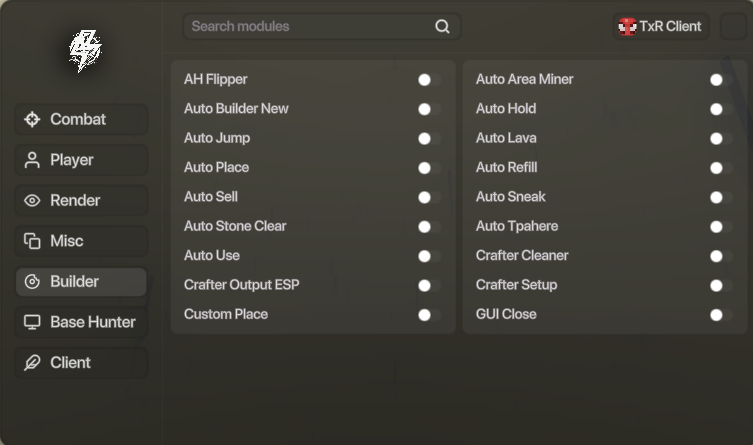The height and width of the screenshot is (445, 753).
Task: Click the magnifier search icon
Action: coord(442,26)
